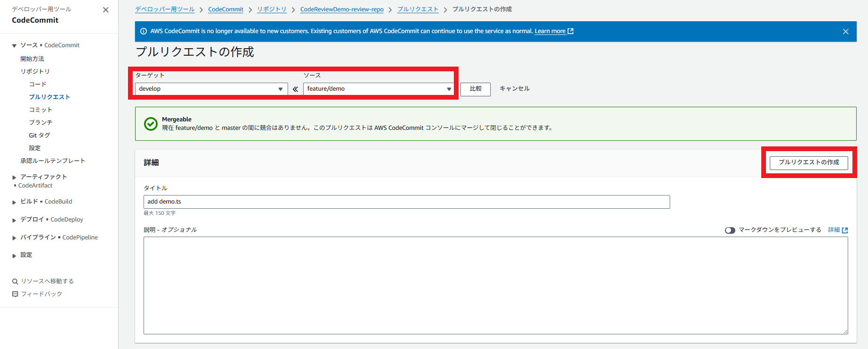Image resolution: width=868 pixels, height=349 pixels.
Task: Click the タイトル input field
Action: tap(407, 202)
